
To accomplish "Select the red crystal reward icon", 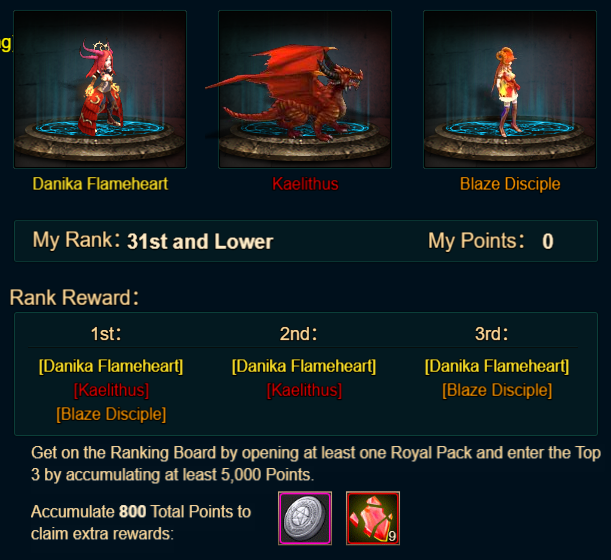I will click(373, 518).
